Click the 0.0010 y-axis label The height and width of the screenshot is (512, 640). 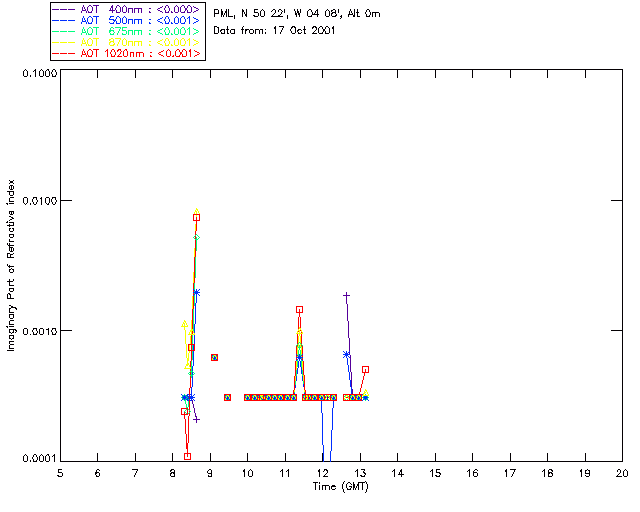coord(39,331)
